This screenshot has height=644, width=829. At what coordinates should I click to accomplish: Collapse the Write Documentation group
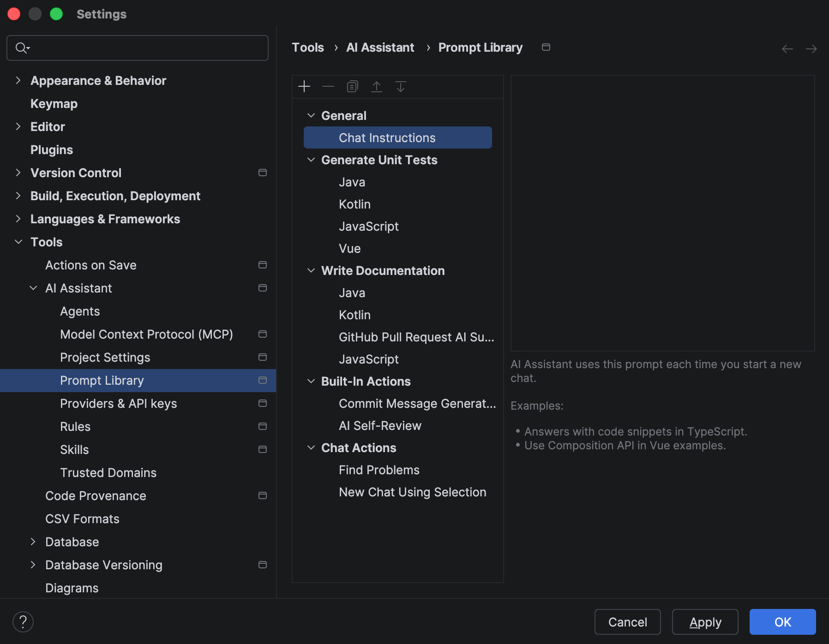pos(311,270)
